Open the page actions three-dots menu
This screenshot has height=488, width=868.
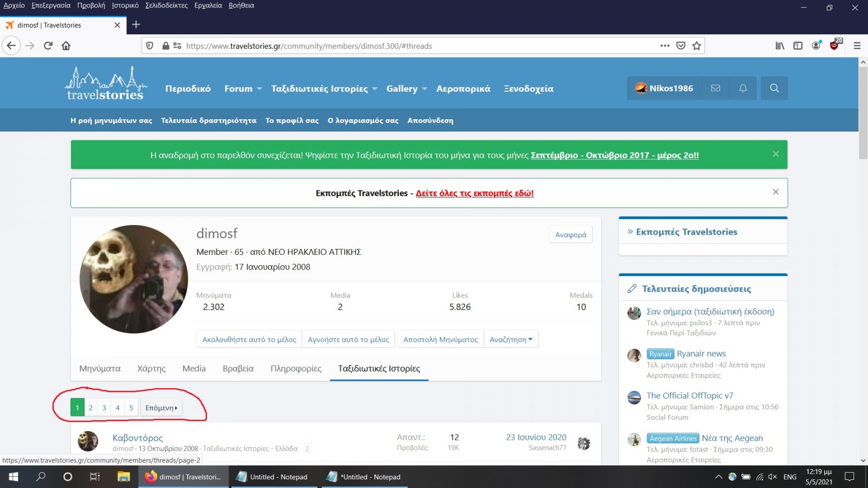coord(665,46)
